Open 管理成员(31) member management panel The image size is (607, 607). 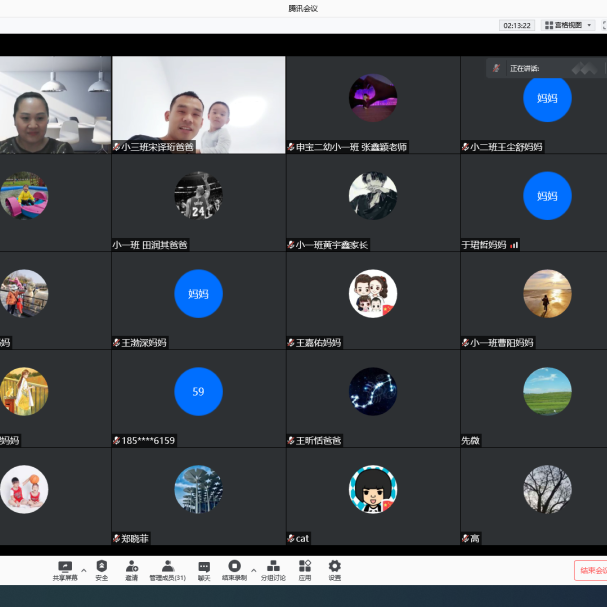(168, 570)
